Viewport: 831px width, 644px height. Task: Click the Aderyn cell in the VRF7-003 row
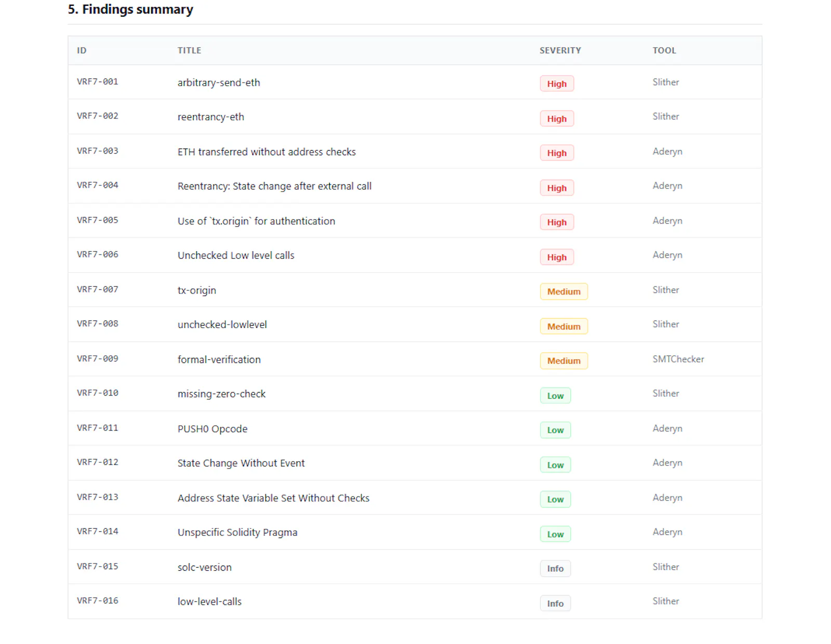point(667,151)
